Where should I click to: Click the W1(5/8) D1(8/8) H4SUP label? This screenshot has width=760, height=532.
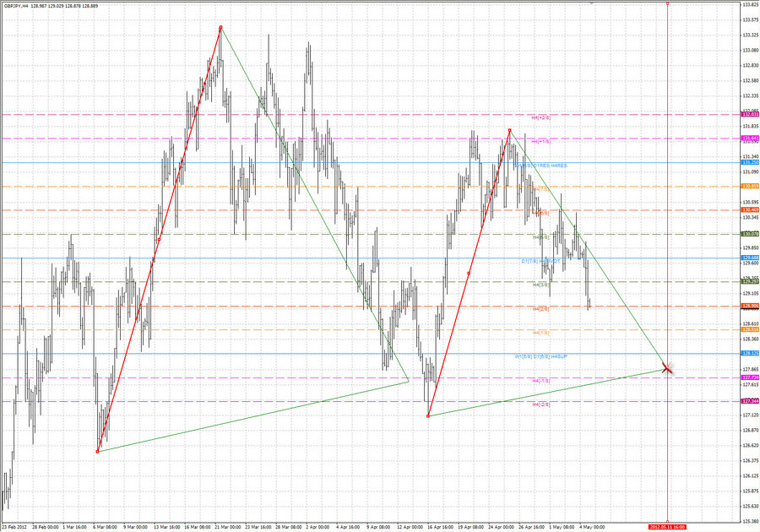(541, 356)
